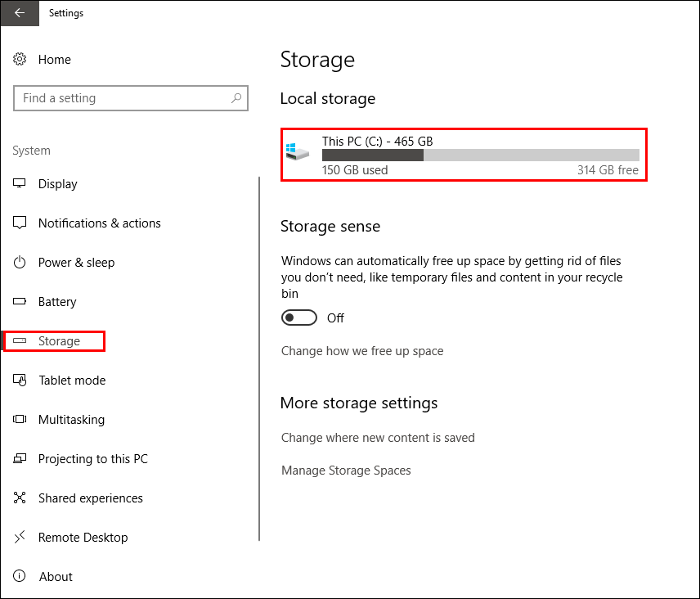The height and width of the screenshot is (599, 700).
Task: Open Shared experiences settings
Action: coord(91,498)
